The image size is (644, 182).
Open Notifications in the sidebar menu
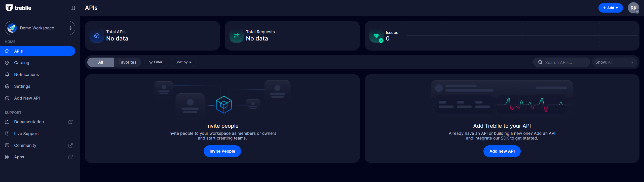coord(38,74)
